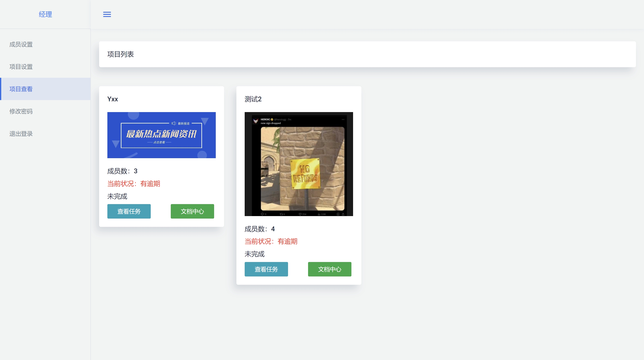Screen dimensions: 644x360
Task: Open 成员设置 in the sidebar
Action: [21, 44]
